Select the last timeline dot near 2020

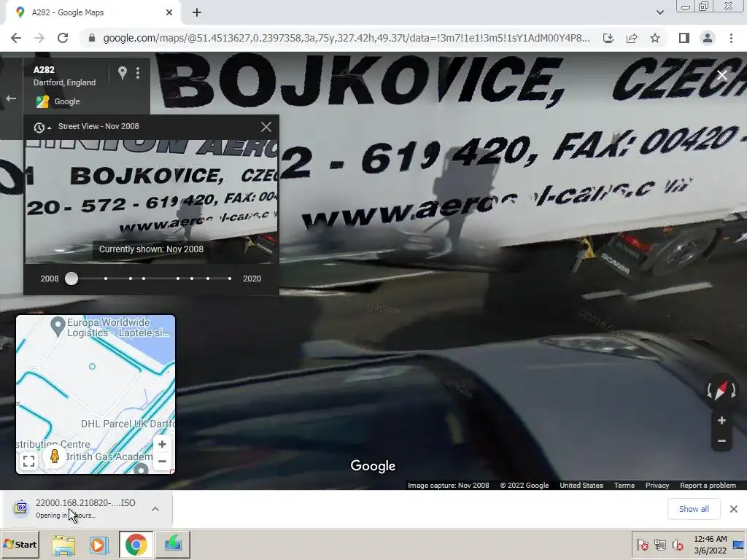pos(230,279)
